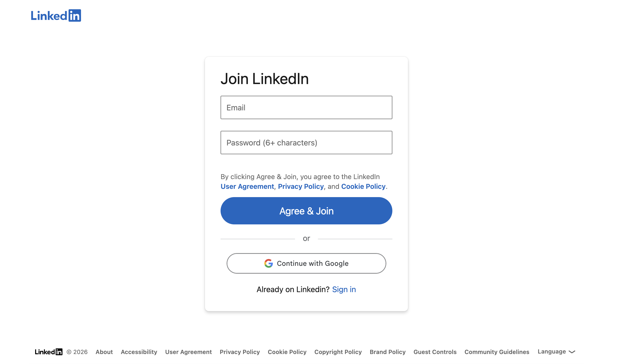The width and height of the screenshot is (630, 364).
Task: Open the Cookie Policy footer link
Action: tap(287, 352)
